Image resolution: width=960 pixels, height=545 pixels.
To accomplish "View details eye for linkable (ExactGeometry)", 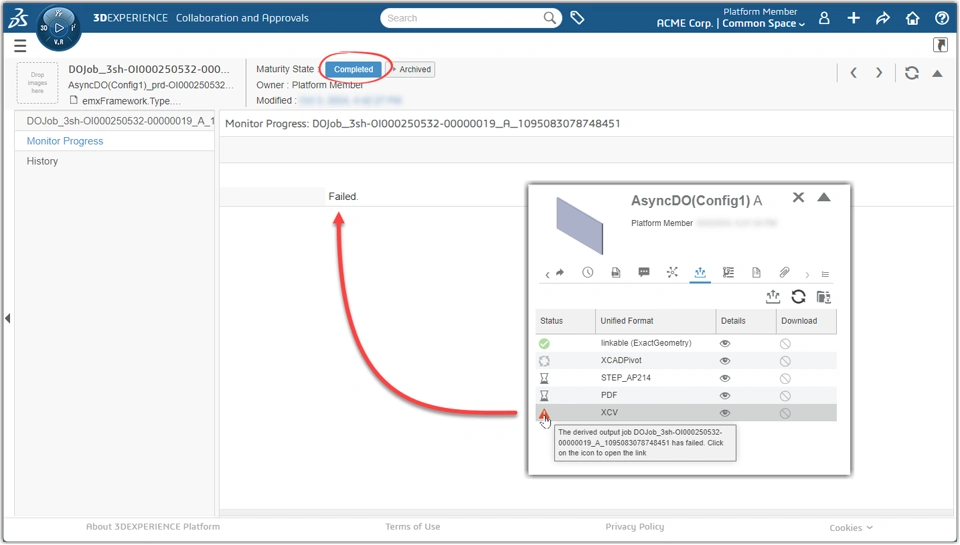I will click(725, 344).
